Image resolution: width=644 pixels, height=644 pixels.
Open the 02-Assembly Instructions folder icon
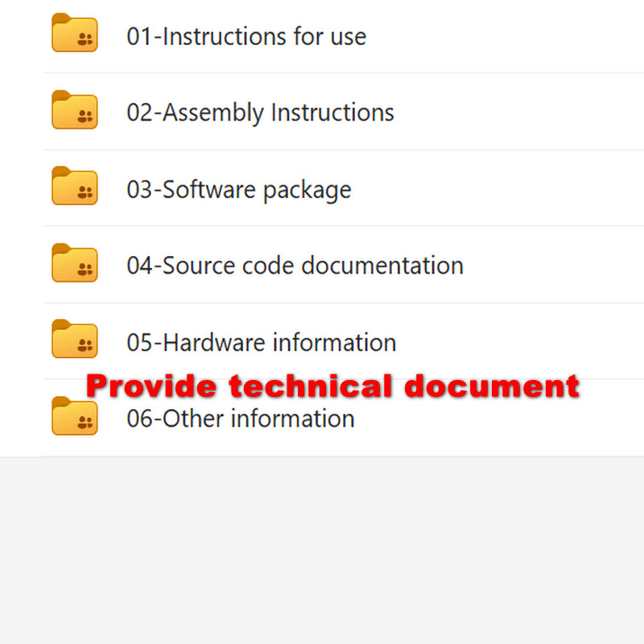coord(74,109)
